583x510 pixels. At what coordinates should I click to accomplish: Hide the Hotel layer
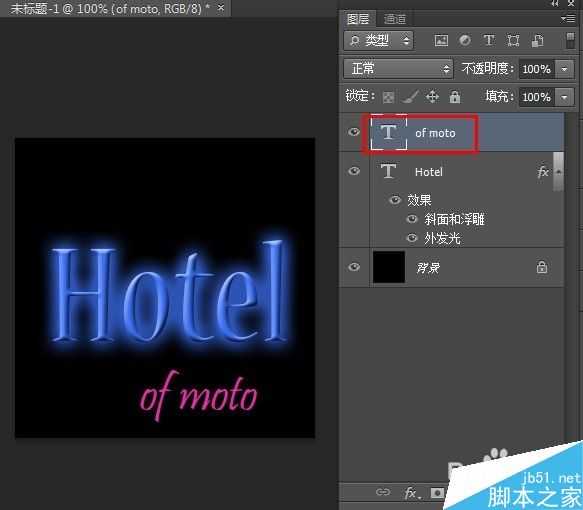tap(354, 171)
